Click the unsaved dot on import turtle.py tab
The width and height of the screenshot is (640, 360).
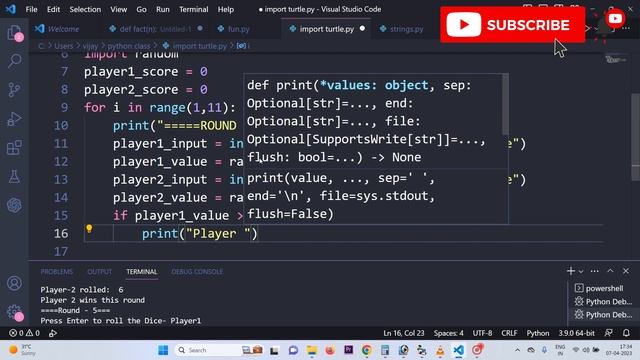362,29
